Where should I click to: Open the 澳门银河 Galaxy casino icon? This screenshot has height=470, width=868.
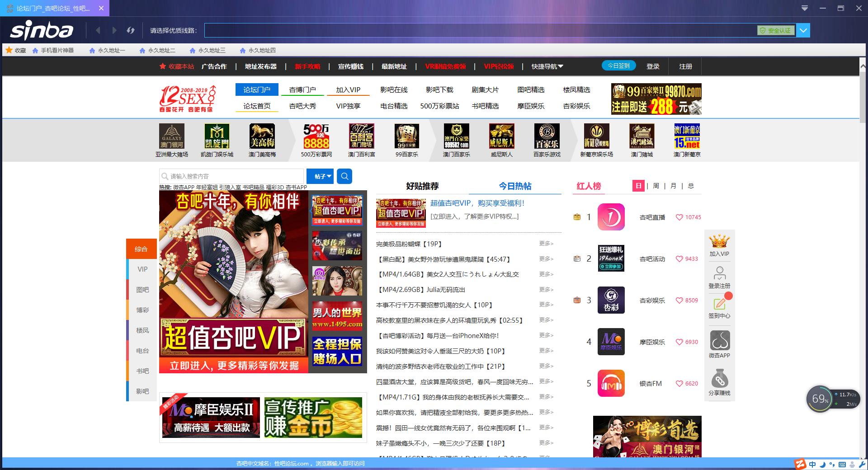(x=172, y=136)
